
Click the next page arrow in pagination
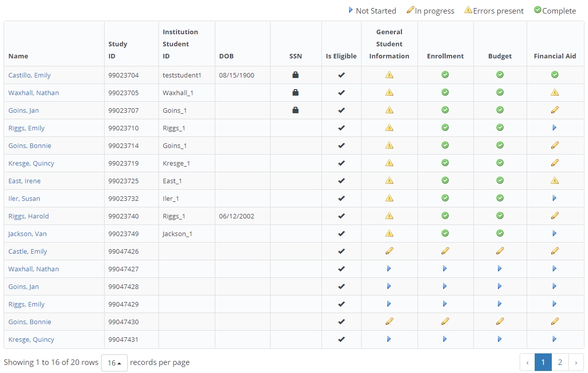[576, 362]
